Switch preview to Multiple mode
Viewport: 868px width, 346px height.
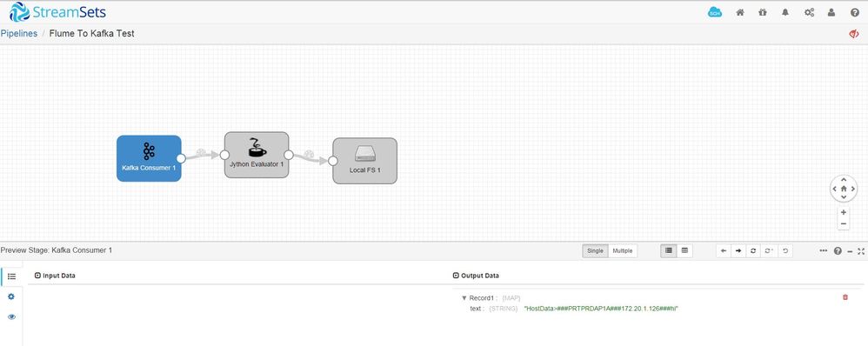[623, 250]
